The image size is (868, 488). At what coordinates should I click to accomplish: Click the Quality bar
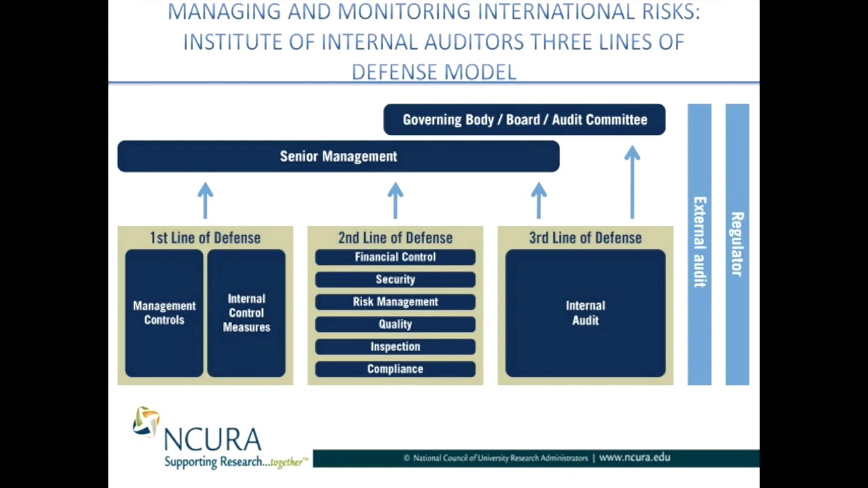pos(395,324)
